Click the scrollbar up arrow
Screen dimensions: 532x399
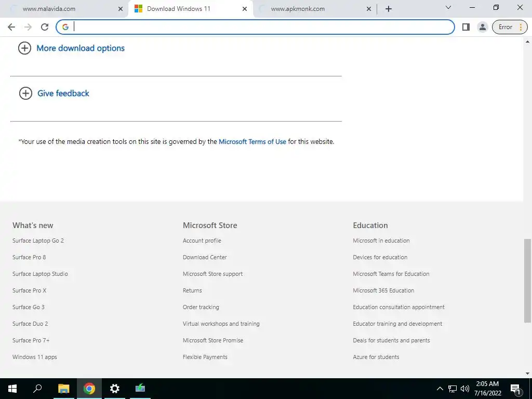tap(527, 42)
